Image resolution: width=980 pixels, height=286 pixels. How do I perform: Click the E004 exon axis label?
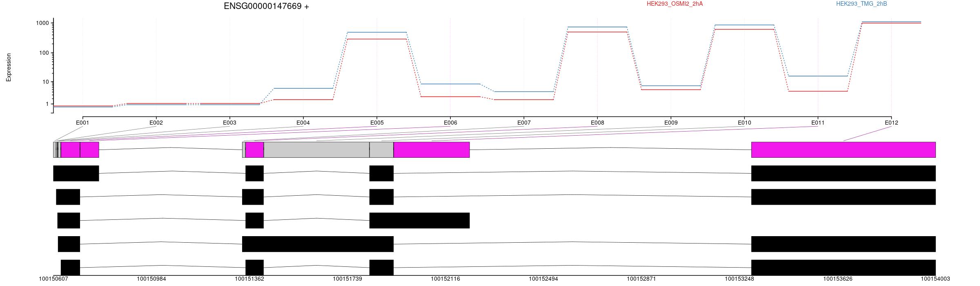[303, 123]
